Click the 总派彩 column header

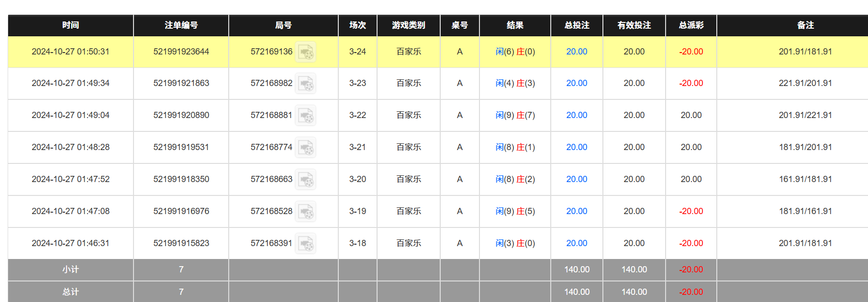[691, 25]
